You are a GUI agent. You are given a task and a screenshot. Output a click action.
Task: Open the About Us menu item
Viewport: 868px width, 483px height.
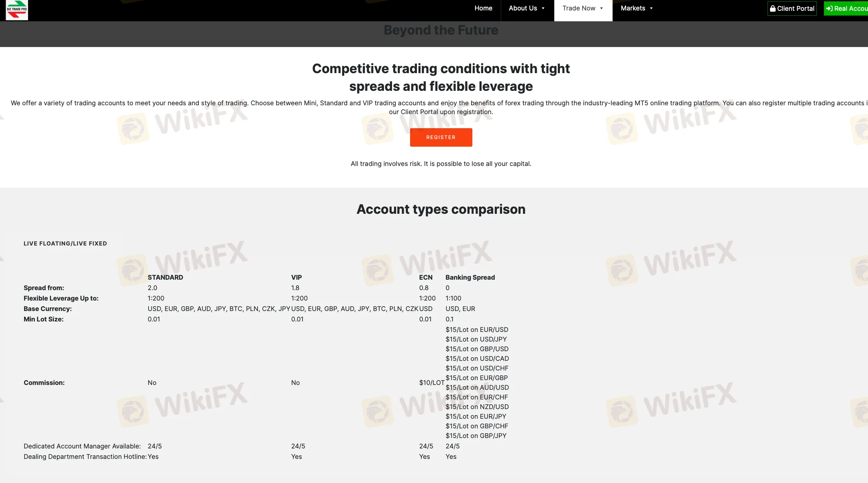point(523,8)
